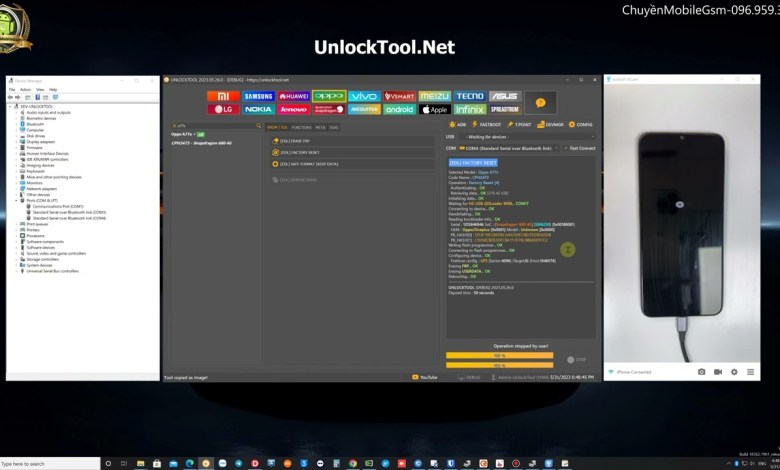Collapse Ports (COM & LPT) node
The height and width of the screenshot is (470, 780).
point(16,200)
